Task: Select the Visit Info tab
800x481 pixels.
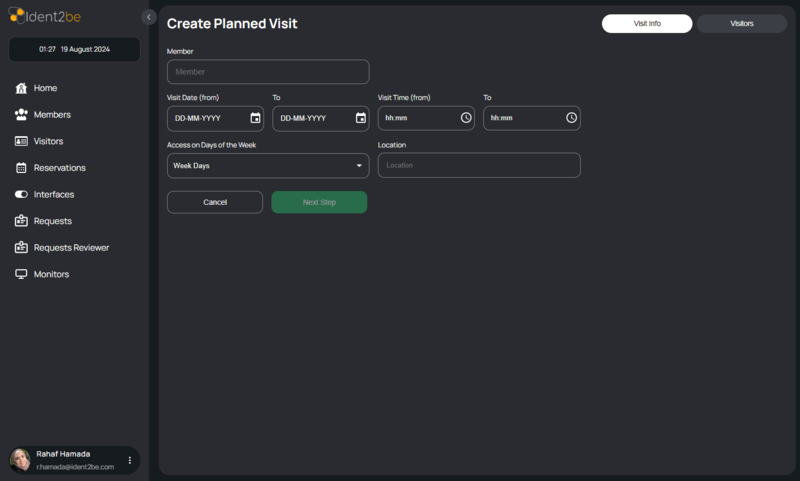Action: [647, 23]
